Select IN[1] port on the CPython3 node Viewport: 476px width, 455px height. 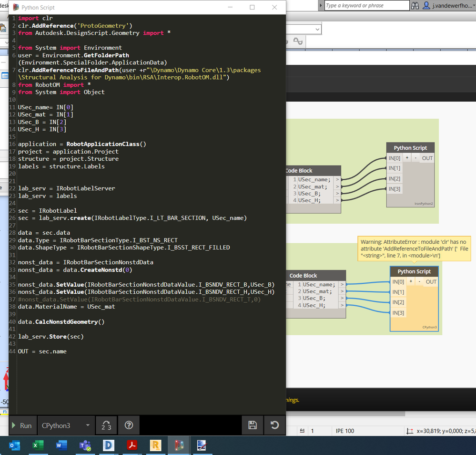[398, 292]
